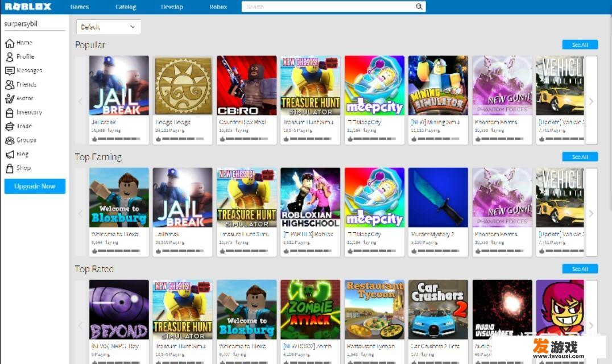The width and height of the screenshot is (612, 364).
Task: Open Welcome to Bloxburg thumbnail in Top Rated
Action: coord(247,309)
